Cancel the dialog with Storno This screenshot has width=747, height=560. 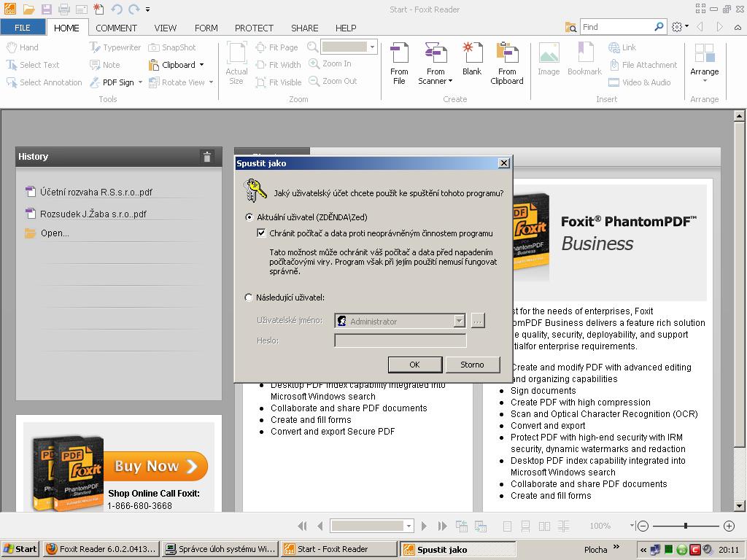pos(472,365)
